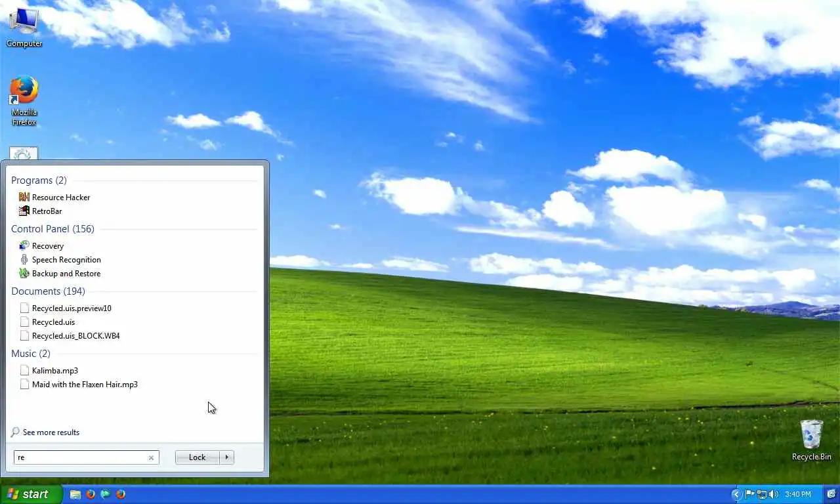
Task: Select the Mozilla Firefox desktop shortcut
Action: [x=24, y=101]
